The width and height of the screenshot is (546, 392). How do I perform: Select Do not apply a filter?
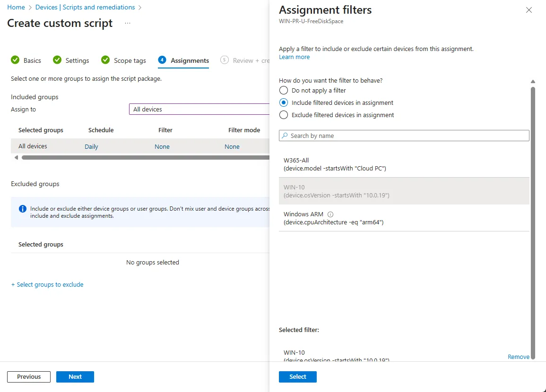tap(284, 90)
